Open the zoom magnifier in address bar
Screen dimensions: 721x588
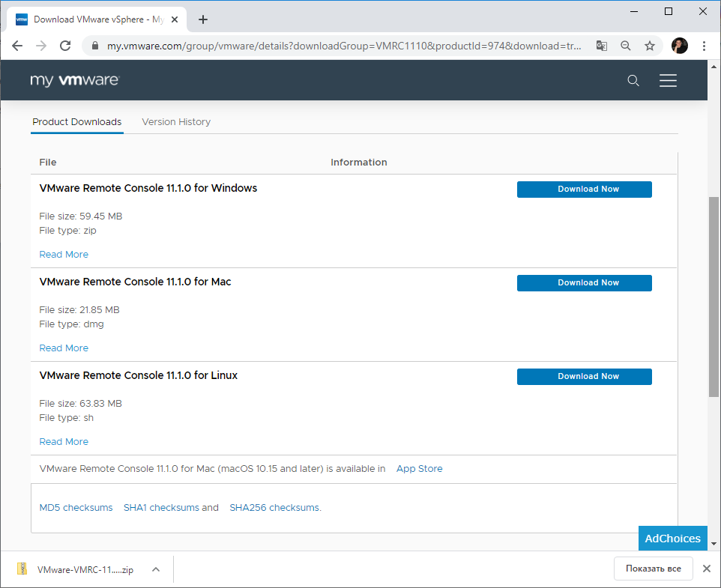(625, 46)
